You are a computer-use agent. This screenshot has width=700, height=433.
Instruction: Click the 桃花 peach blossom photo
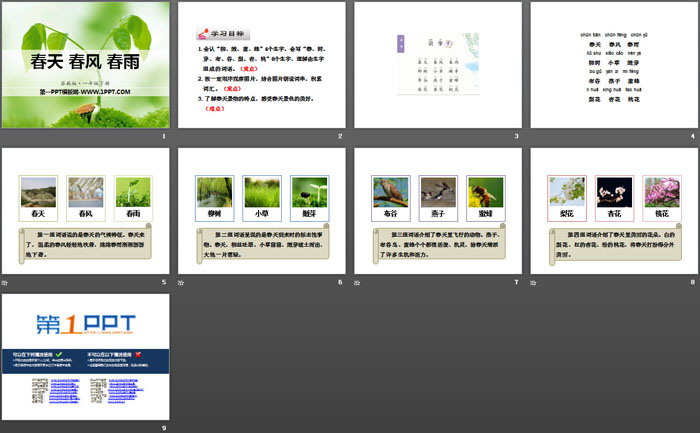pyautogui.click(x=660, y=192)
